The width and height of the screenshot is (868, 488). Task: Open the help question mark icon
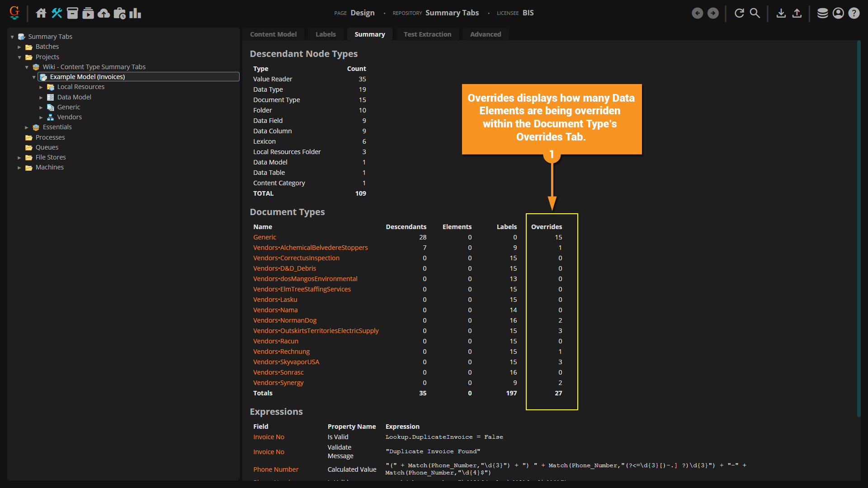[854, 13]
